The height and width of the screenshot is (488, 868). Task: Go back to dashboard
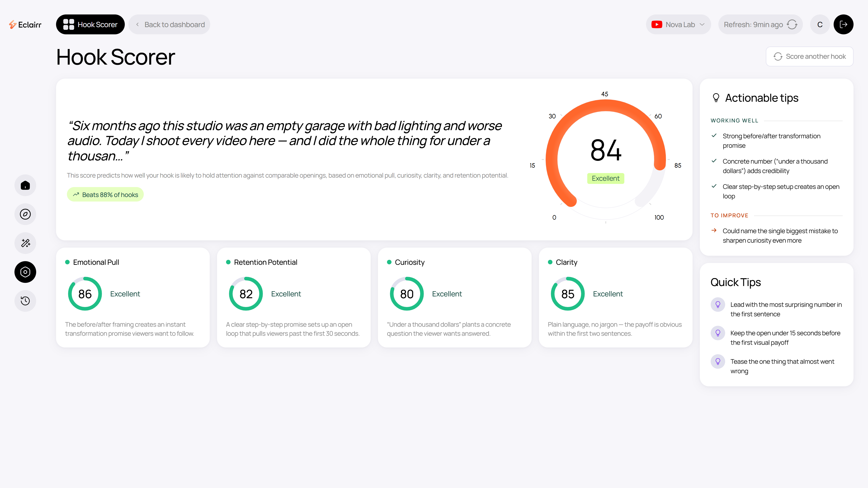169,24
